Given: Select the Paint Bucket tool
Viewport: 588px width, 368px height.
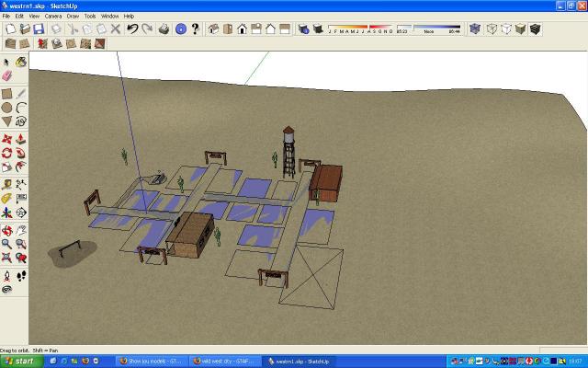Looking at the screenshot, I should click(20, 62).
